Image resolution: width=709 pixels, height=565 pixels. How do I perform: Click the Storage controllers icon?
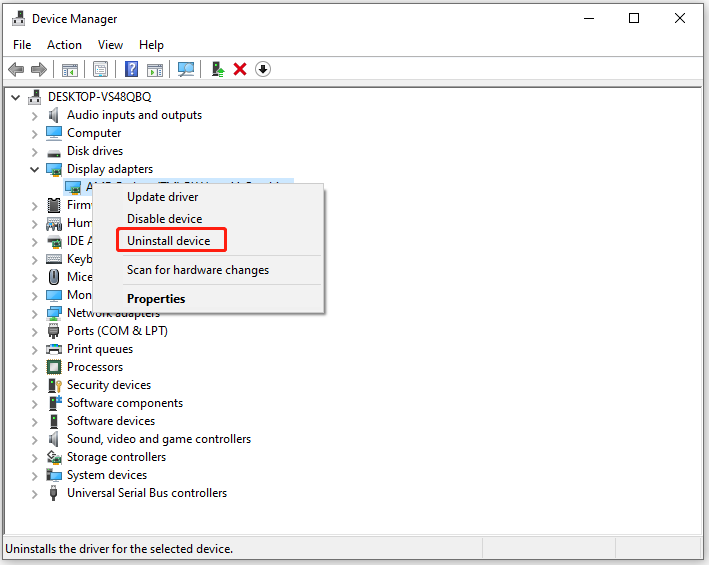click(54, 457)
